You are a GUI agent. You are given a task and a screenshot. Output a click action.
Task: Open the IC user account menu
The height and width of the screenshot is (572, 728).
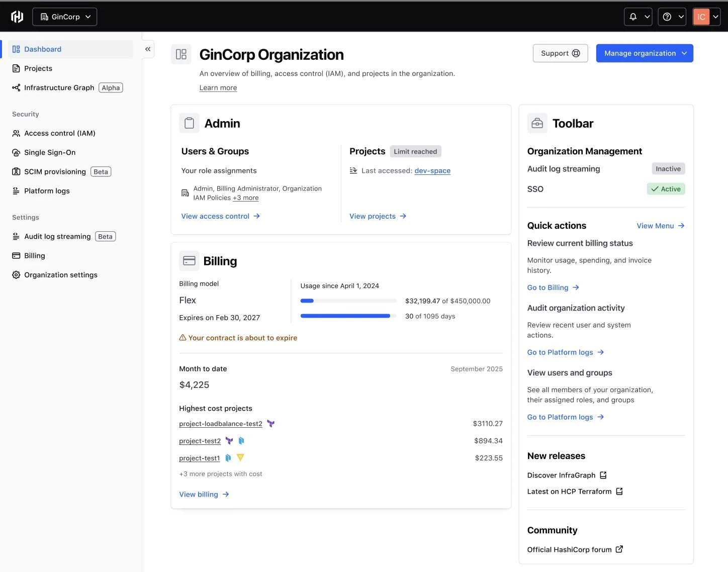(706, 17)
